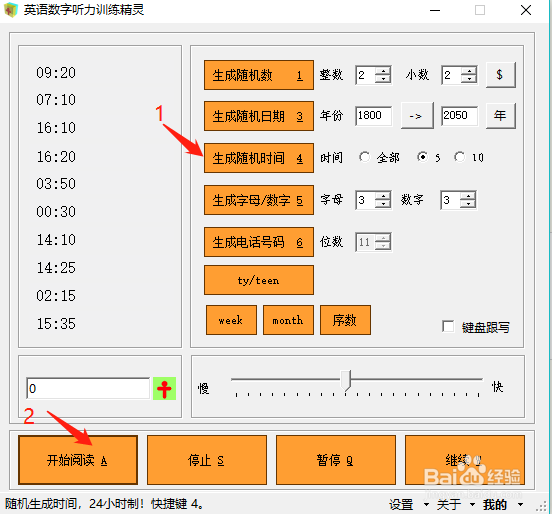
Task: Click the 生成随机时间 button
Action: [x=259, y=158]
